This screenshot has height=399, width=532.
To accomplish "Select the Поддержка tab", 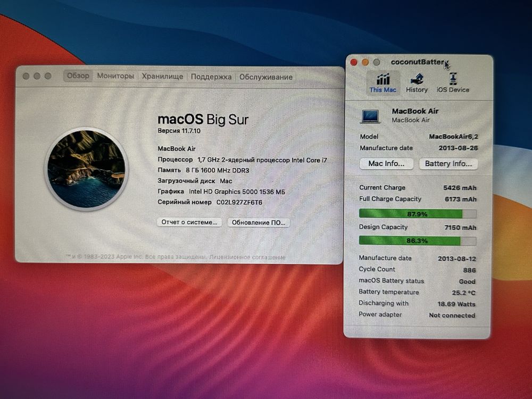I will [x=211, y=77].
